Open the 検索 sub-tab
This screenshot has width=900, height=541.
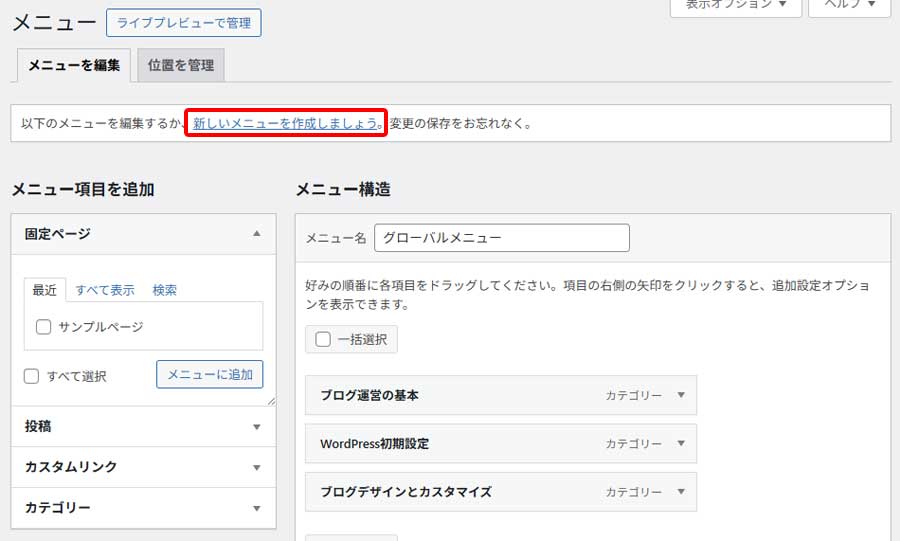[x=165, y=290]
